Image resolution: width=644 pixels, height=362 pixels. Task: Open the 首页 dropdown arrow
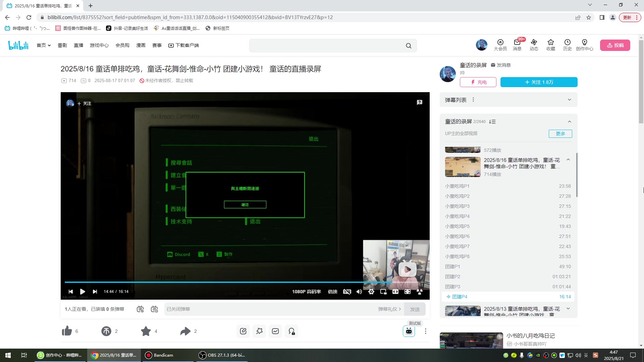[x=49, y=45]
